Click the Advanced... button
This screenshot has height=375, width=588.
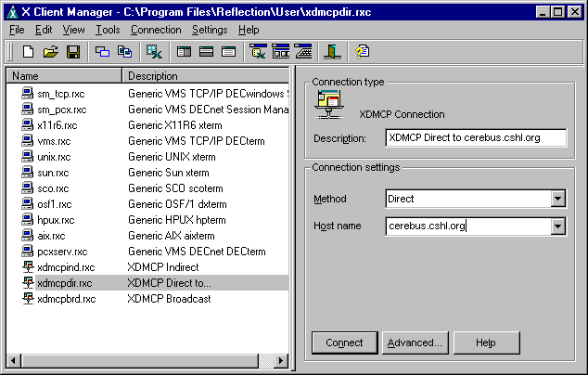415,343
